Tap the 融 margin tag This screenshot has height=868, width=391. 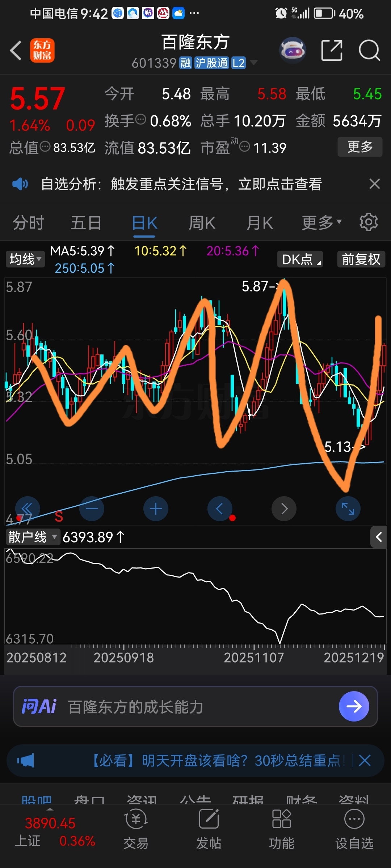186,63
